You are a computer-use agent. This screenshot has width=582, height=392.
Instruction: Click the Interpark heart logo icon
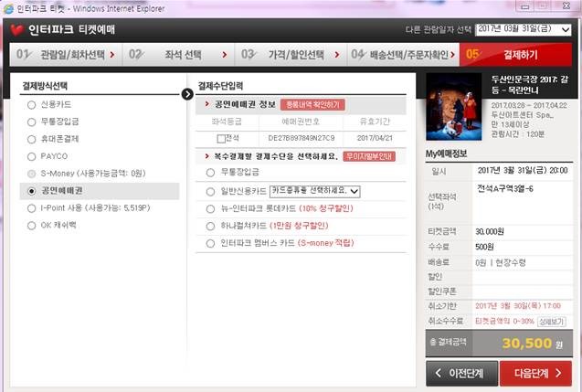(17, 29)
